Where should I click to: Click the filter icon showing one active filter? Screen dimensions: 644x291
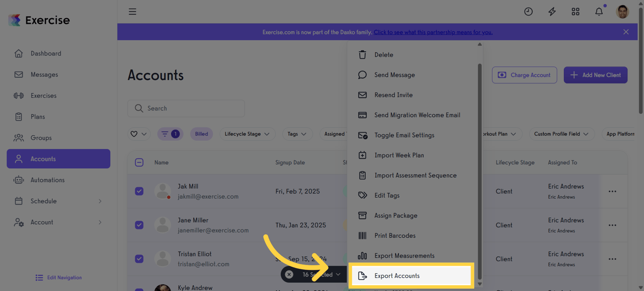click(170, 134)
